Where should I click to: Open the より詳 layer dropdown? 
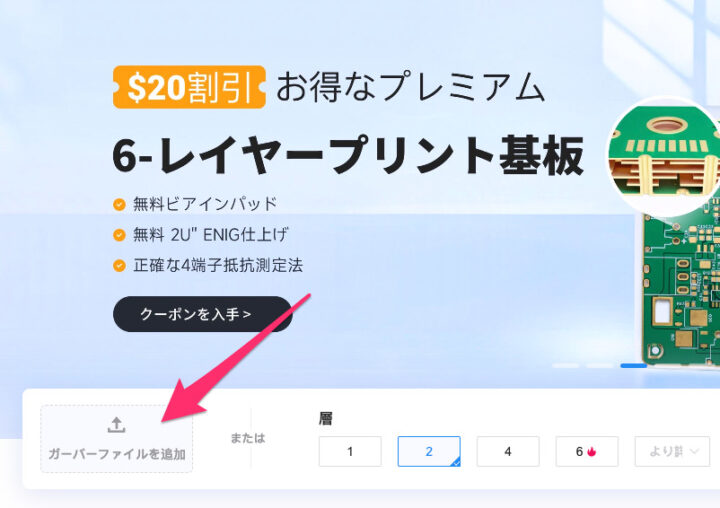[x=672, y=452]
